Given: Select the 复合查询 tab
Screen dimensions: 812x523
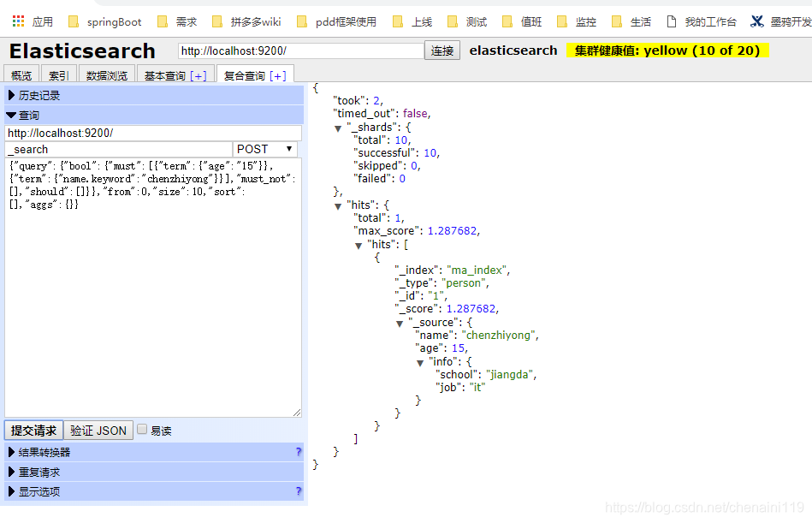Looking at the screenshot, I should tap(245, 76).
